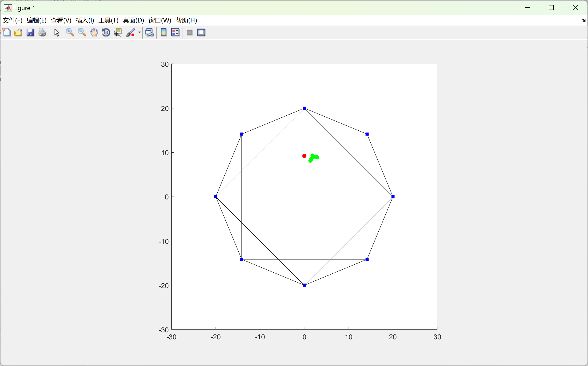Open the 插入(I) menu
This screenshot has width=588, height=366.
(x=85, y=20)
